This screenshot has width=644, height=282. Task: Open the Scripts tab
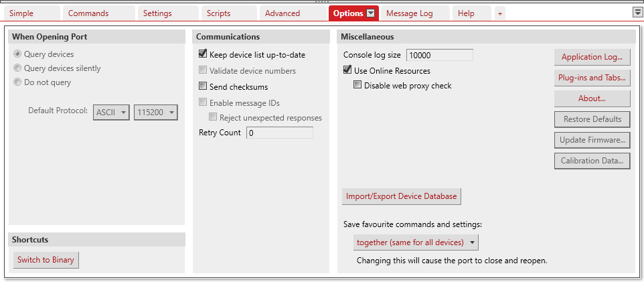pos(229,13)
